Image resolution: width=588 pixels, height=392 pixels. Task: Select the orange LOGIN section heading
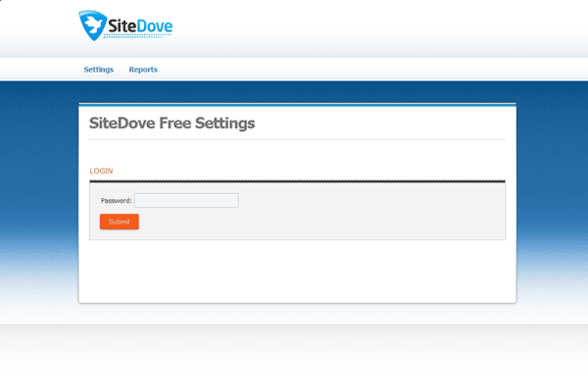(101, 171)
